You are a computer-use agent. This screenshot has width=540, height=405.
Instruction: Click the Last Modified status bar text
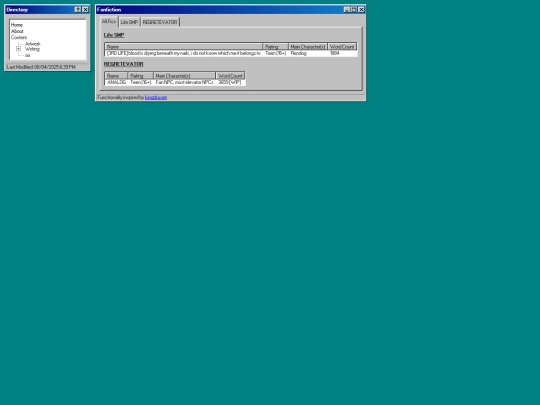click(41, 67)
